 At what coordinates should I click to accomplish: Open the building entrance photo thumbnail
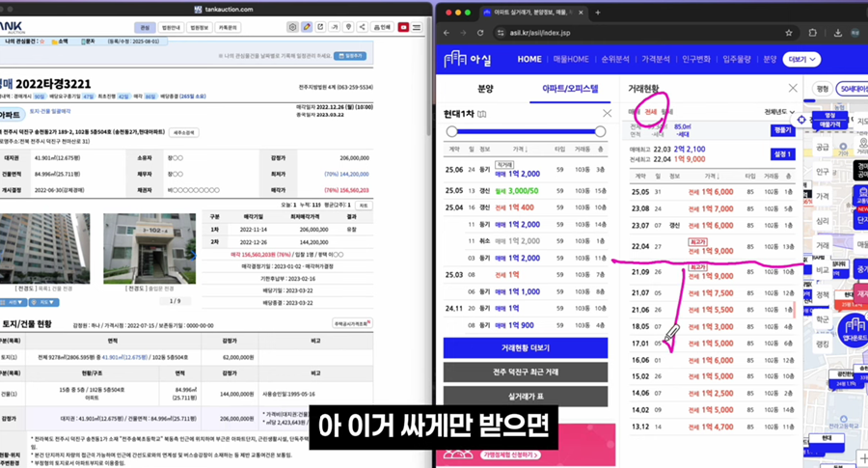click(149, 249)
